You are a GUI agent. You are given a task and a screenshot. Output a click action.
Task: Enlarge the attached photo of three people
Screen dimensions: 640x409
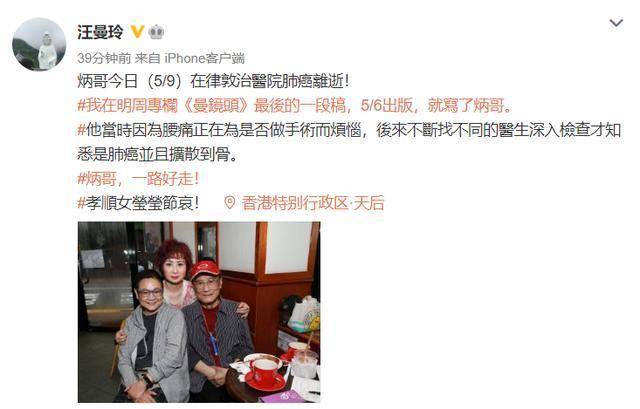point(199,312)
